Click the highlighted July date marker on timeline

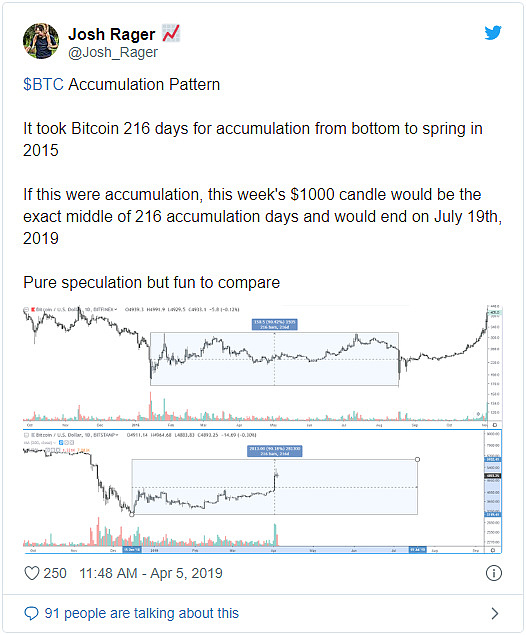pos(417,550)
